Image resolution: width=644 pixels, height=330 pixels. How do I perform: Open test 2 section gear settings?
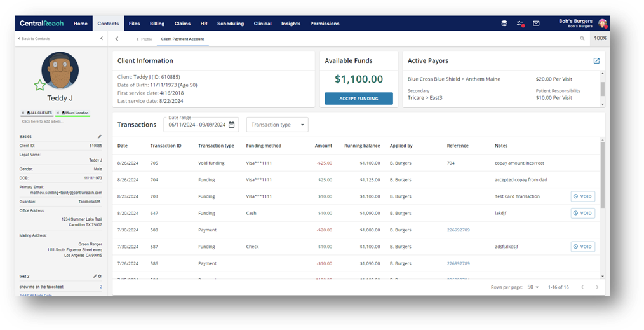point(100,277)
